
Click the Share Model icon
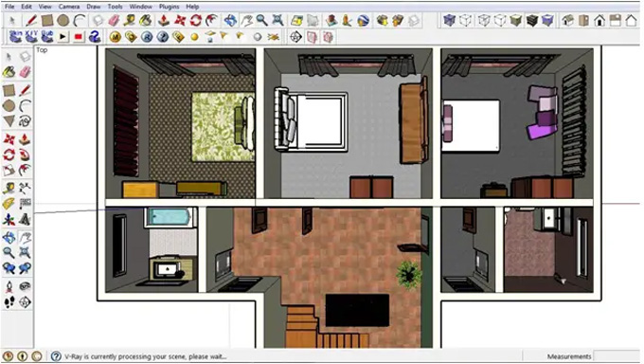398,20
